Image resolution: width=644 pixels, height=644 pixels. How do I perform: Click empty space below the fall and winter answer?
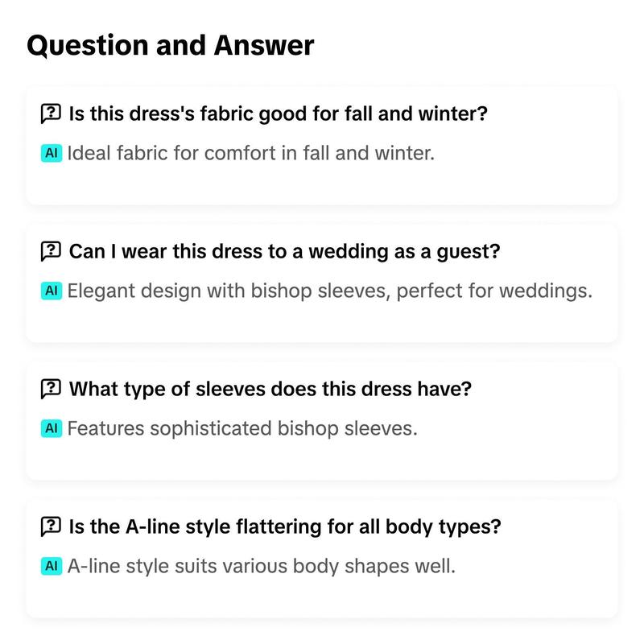(x=321, y=184)
